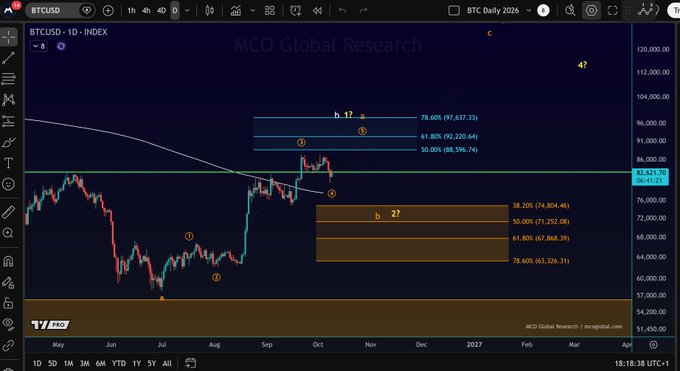Click the bar replay rewind icon
The image size is (680, 371).
point(317,10)
